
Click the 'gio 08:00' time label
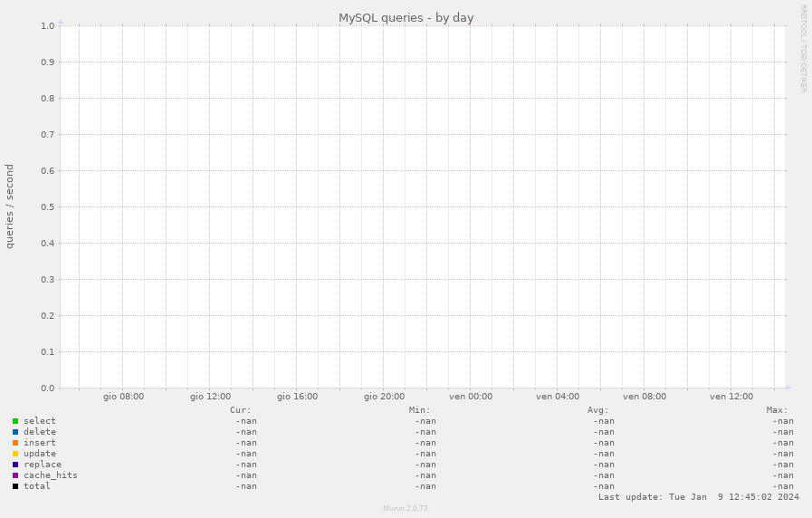coord(123,397)
